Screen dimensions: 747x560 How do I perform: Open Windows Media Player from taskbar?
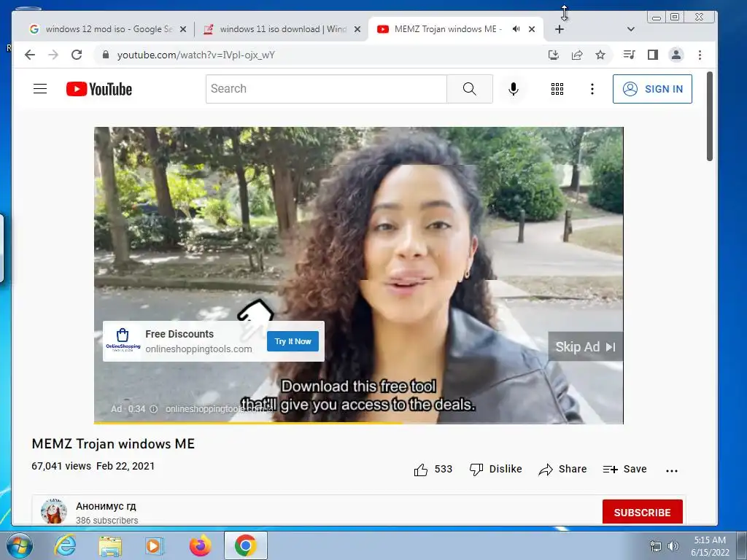pyautogui.click(x=155, y=545)
